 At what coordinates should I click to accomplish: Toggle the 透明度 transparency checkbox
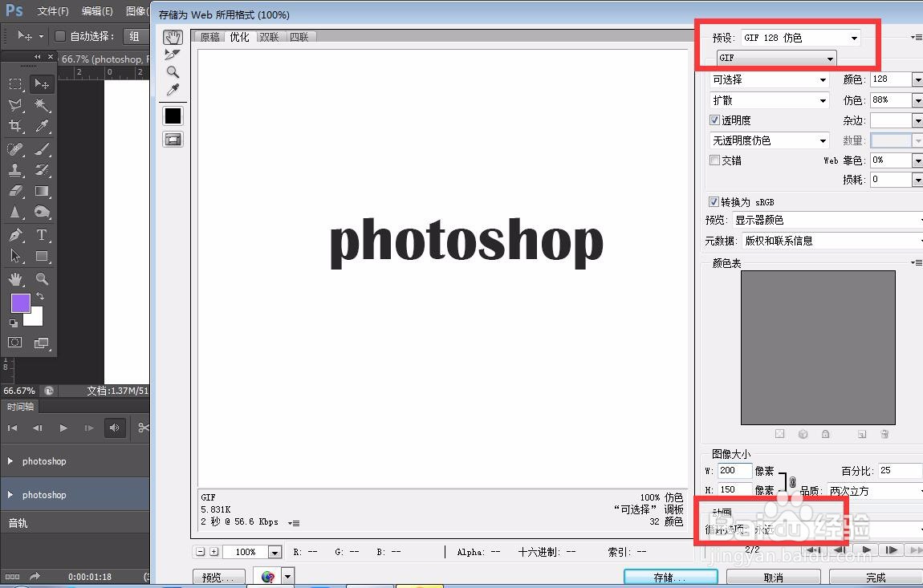(x=714, y=120)
